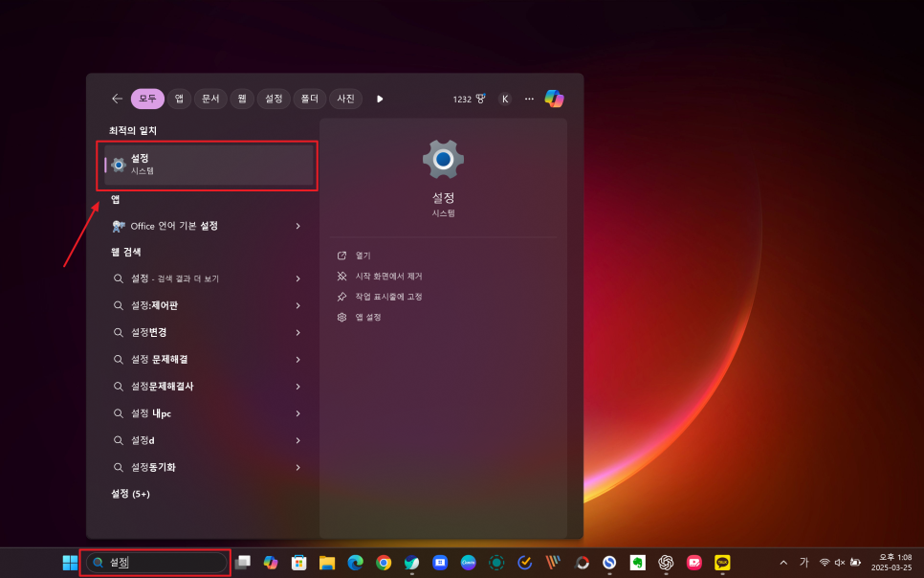Open Canva app on taskbar
The height and width of the screenshot is (578, 924).
469,563
